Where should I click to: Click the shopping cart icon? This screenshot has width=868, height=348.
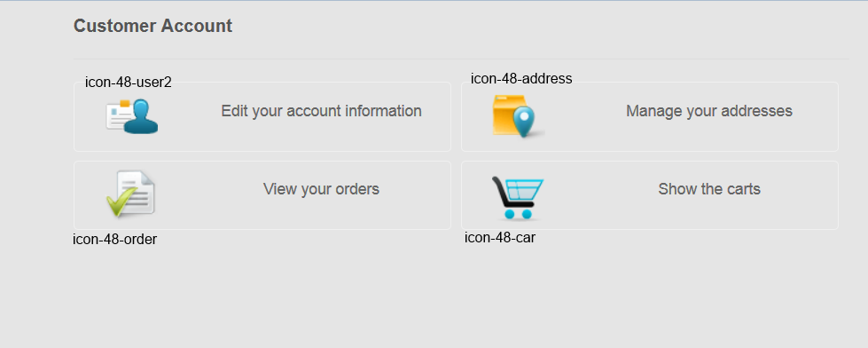coord(518,198)
